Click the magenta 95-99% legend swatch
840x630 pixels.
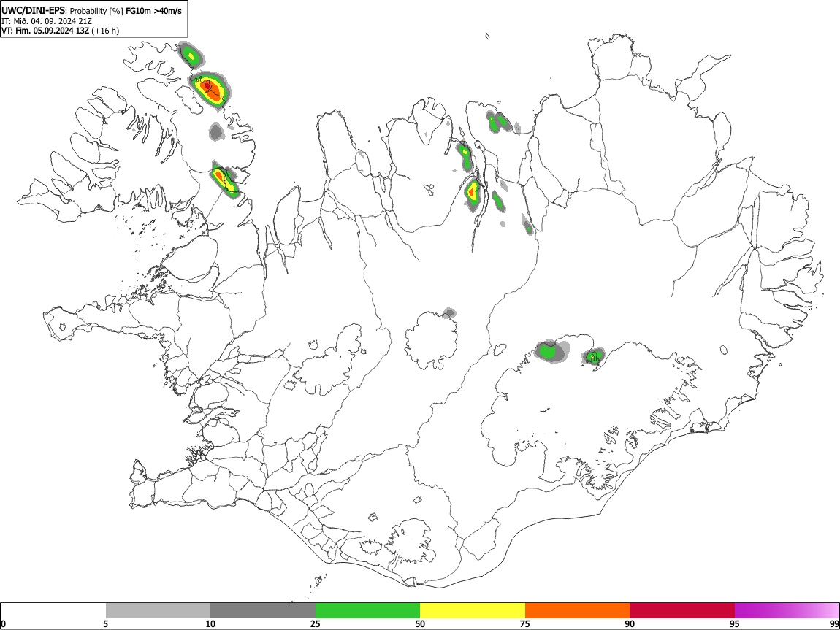(787, 611)
